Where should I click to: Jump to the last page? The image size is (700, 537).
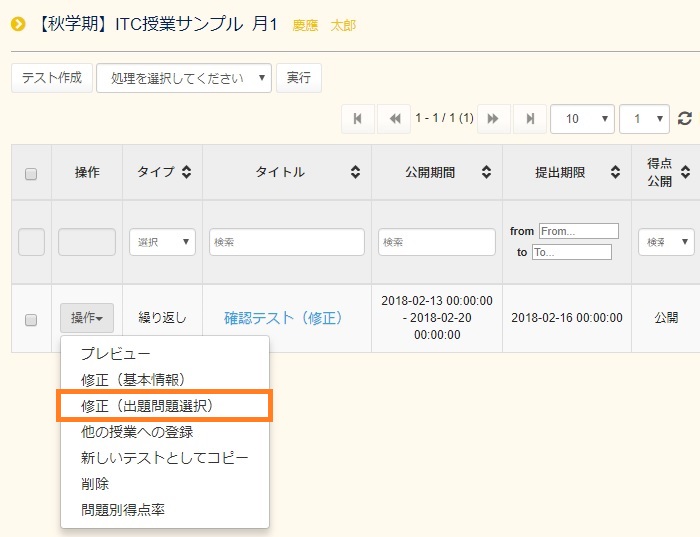coord(529,119)
